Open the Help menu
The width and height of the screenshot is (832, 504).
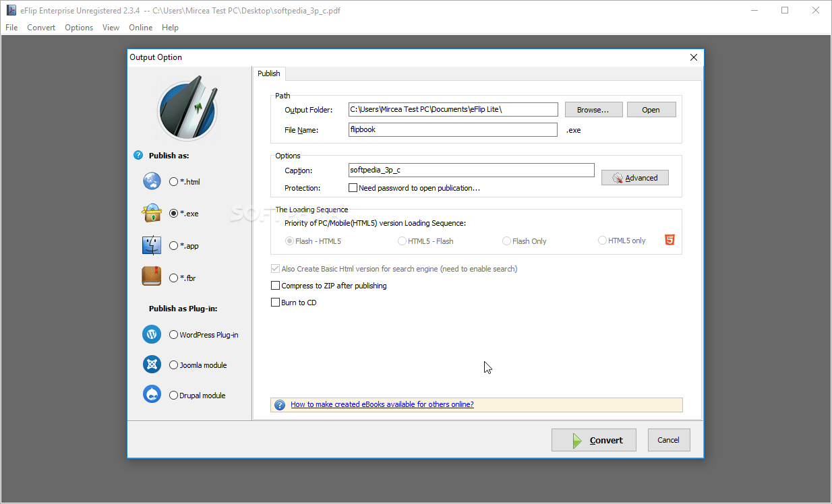[170, 28]
